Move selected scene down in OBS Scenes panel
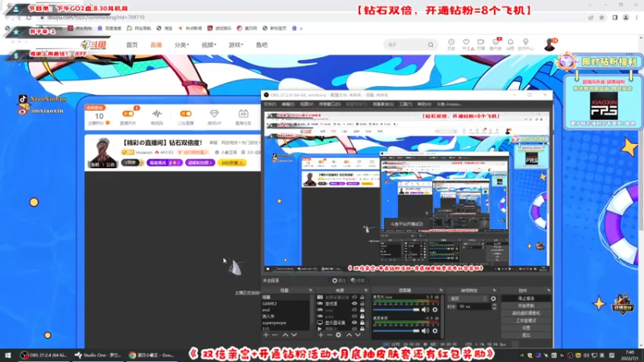 294,335
